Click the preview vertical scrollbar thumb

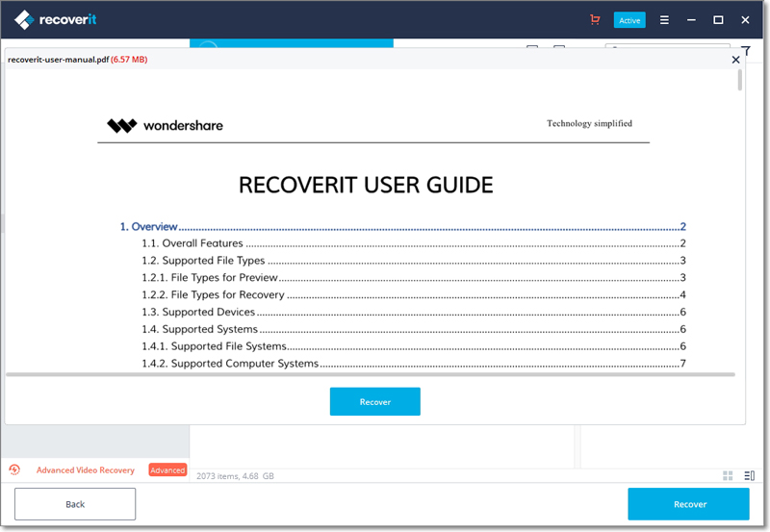(739, 80)
